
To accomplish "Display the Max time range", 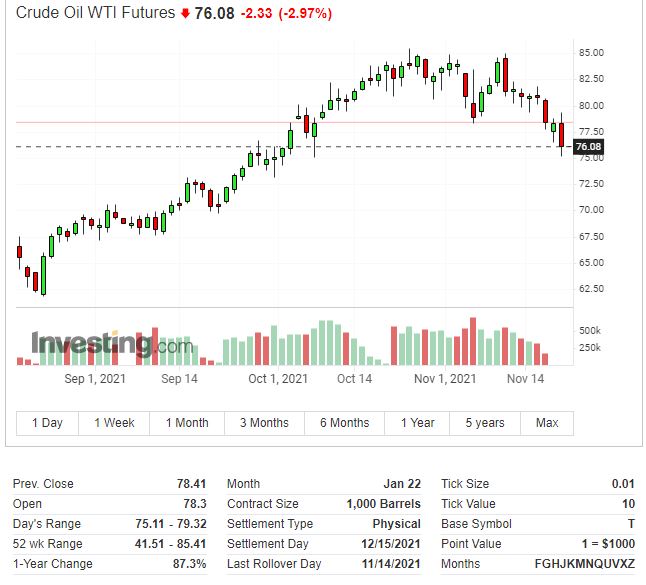I will (x=547, y=423).
